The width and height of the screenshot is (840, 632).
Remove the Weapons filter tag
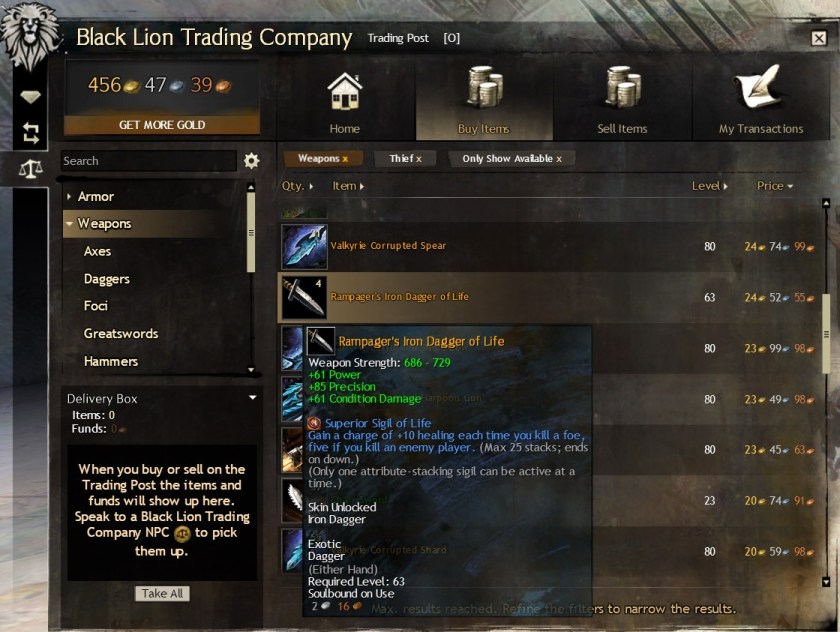coord(346,159)
